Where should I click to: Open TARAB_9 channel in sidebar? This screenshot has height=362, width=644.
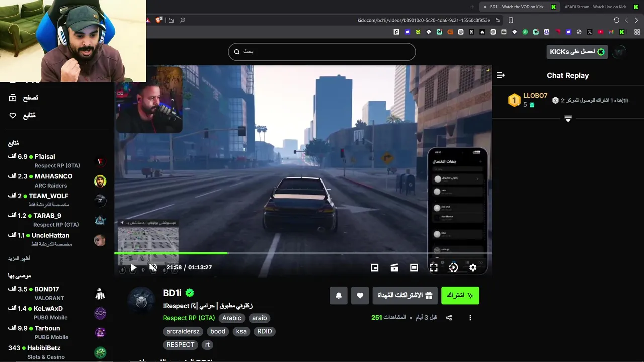coord(57,220)
